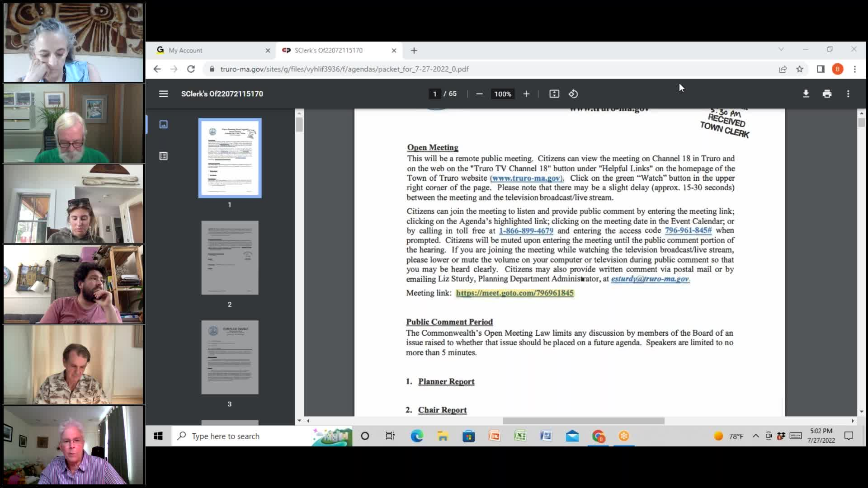
Task: Open PDF viewer more actions menu
Action: (848, 94)
